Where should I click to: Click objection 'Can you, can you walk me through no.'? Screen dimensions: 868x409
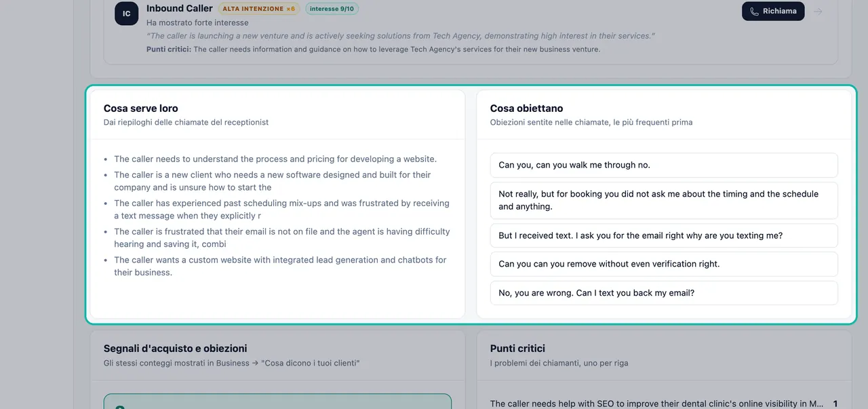point(664,165)
